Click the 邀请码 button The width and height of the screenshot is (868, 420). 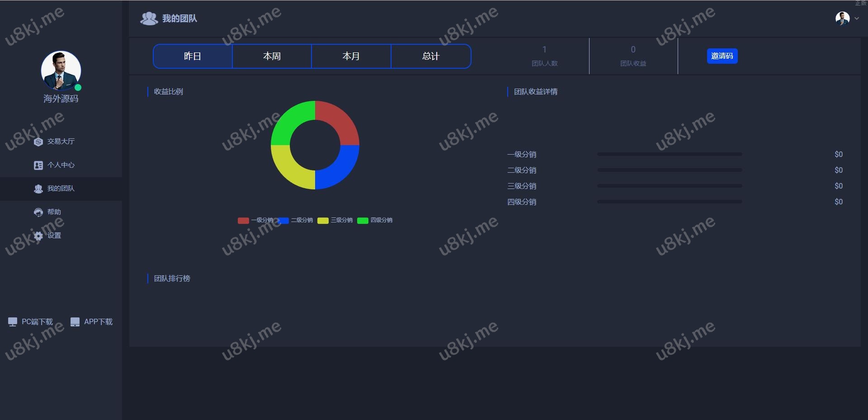click(x=722, y=56)
